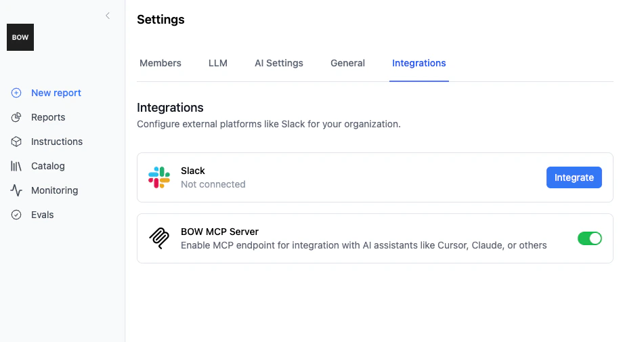Click the 'Slack' integration name
Viewport: 644px width, 342px height.
[192, 171]
